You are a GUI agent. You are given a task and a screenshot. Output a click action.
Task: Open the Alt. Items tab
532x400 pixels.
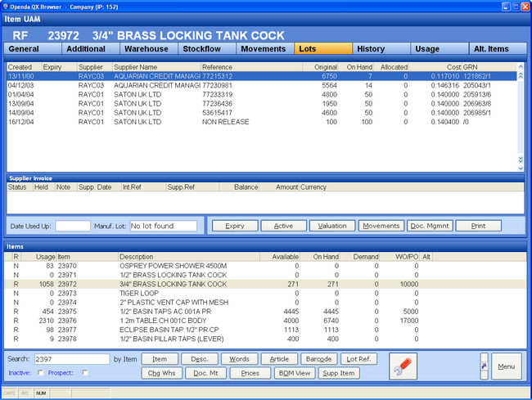tap(498, 49)
